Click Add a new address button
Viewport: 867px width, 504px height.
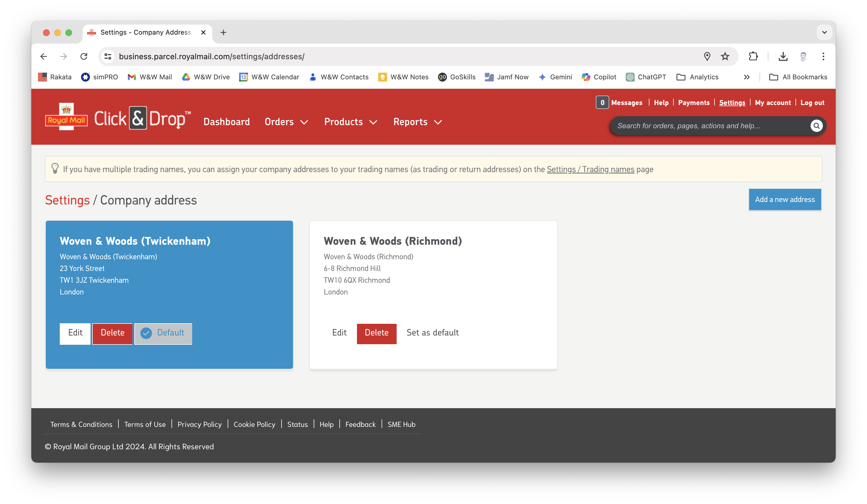coord(784,199)
